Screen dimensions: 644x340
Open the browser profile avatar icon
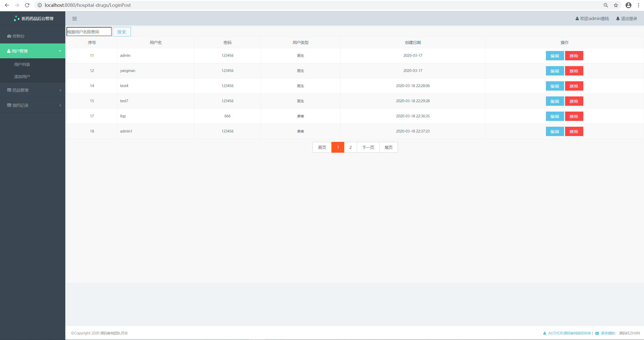tap(628, 5)
